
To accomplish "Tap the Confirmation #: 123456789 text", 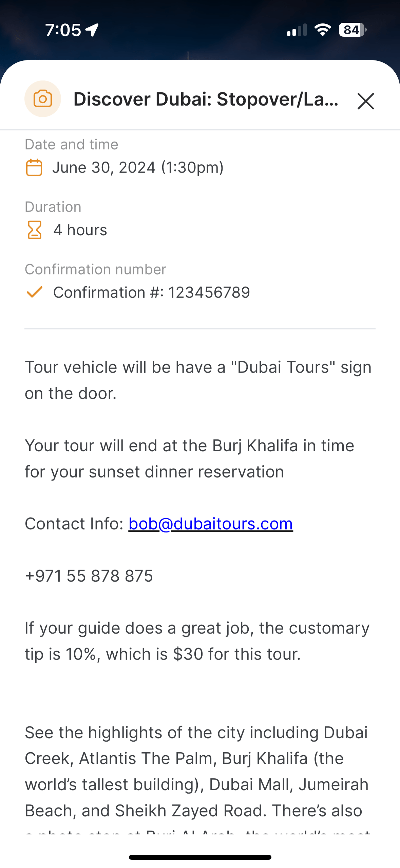I will click(x=151, y=292).
